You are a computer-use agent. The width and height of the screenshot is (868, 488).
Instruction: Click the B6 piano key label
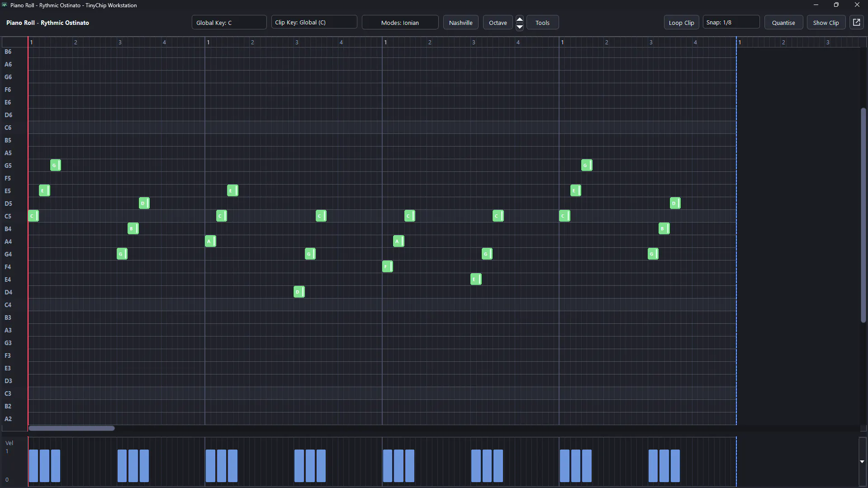point(8,52)
